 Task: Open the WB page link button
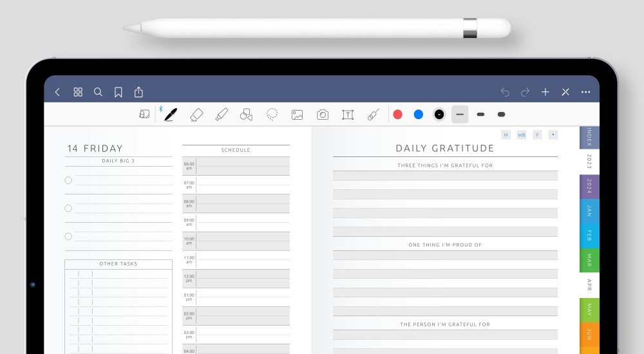tap(522, 135)
